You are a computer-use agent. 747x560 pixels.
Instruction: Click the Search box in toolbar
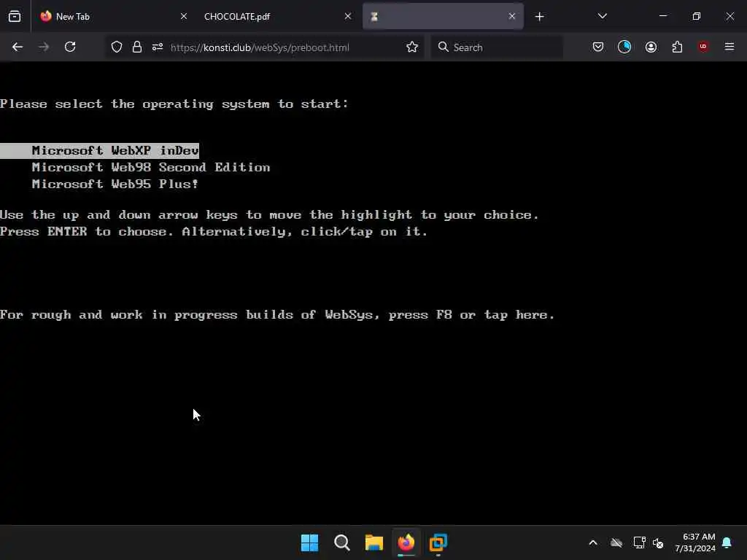click(x=497, y=47)
